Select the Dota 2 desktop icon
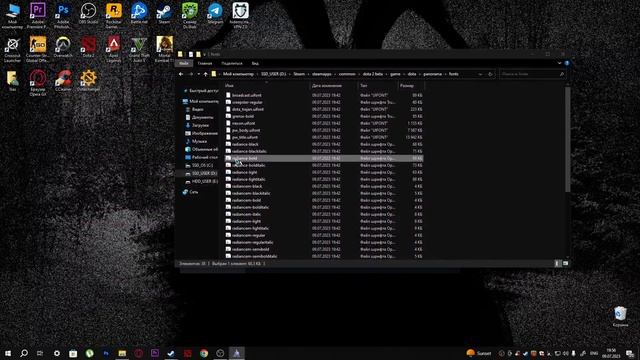This screenshot has width=640, height=360. coord(88,47)
